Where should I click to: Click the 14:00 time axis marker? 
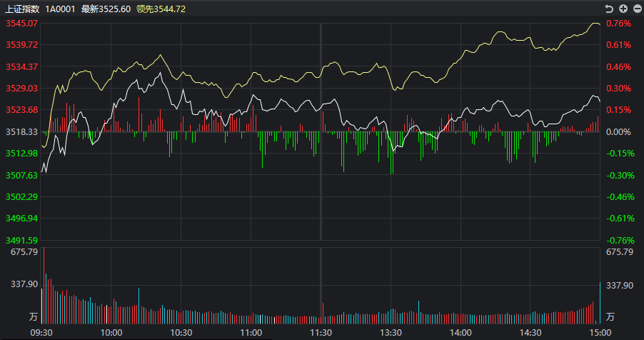pos(461,333)
